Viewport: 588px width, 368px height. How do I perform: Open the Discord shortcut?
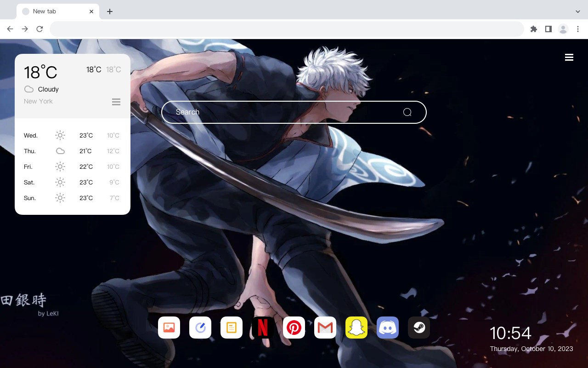coord(388,328)
